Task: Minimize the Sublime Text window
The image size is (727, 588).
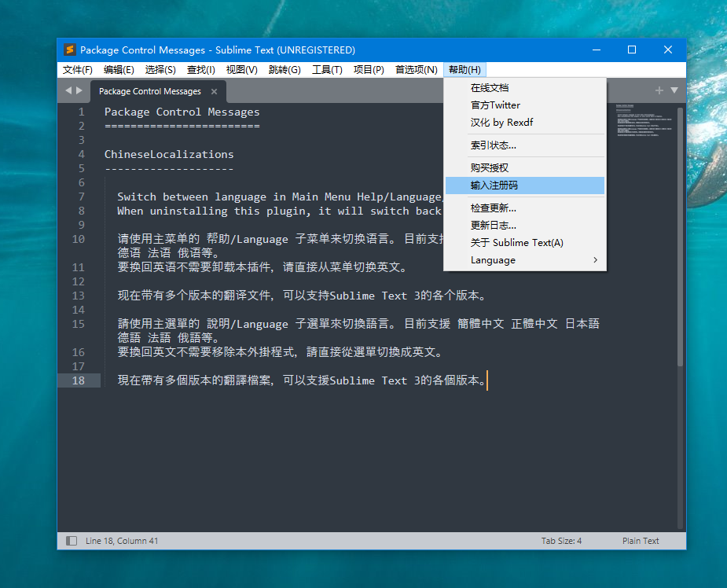Action: tap(597, 50)
